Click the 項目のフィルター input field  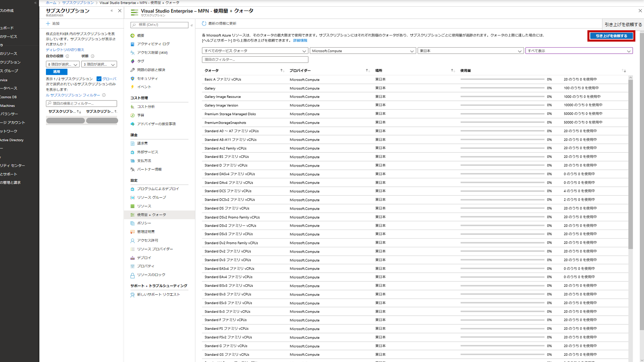click(x=255, y=60)
